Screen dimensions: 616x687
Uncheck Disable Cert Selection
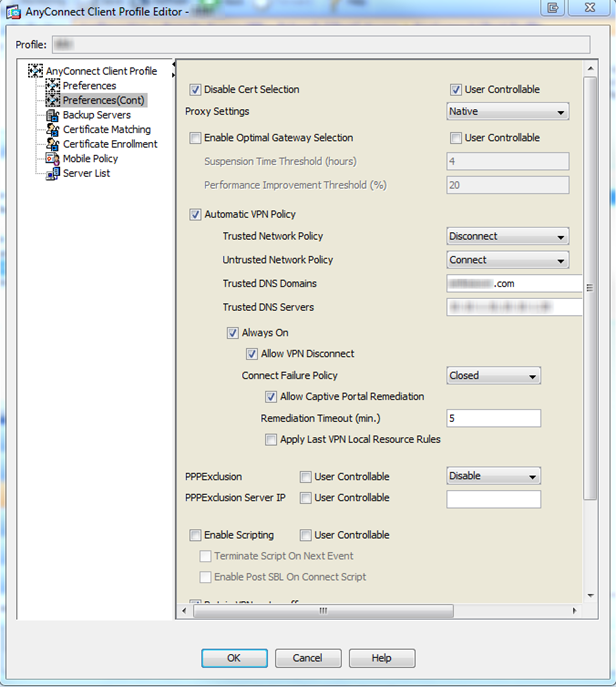point(195,90)
